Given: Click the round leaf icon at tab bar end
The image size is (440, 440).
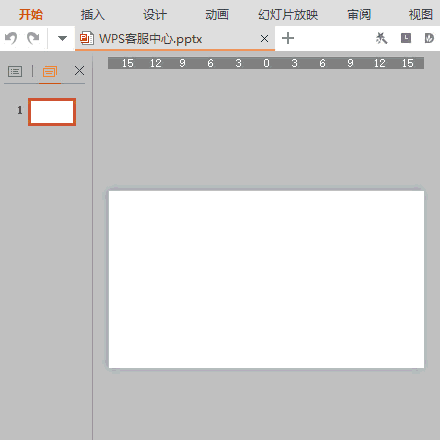Looking at the screenshot, I should [429, 38].
